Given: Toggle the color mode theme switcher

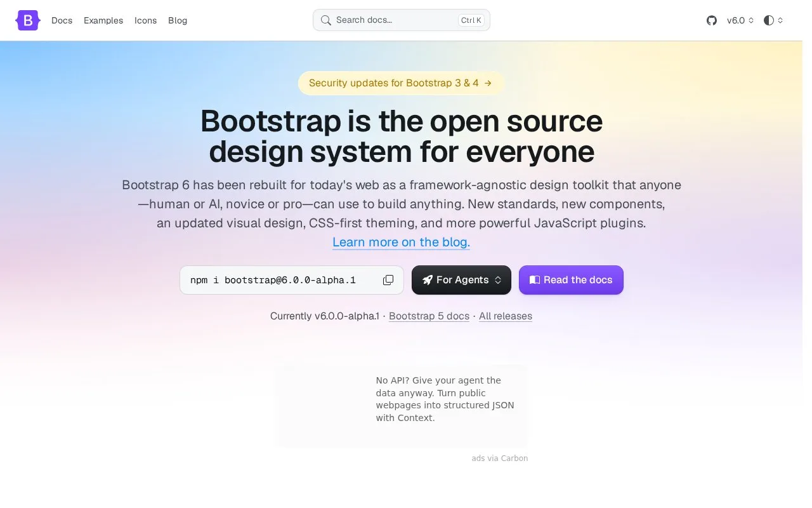Looking at the screenshot, I should (773, 20).
